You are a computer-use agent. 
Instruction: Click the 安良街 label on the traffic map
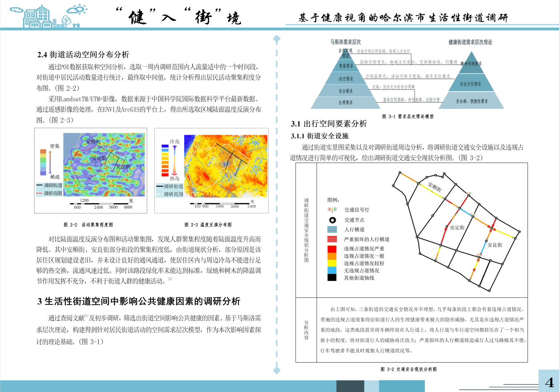pyautogui.click(x=494, y=245)
